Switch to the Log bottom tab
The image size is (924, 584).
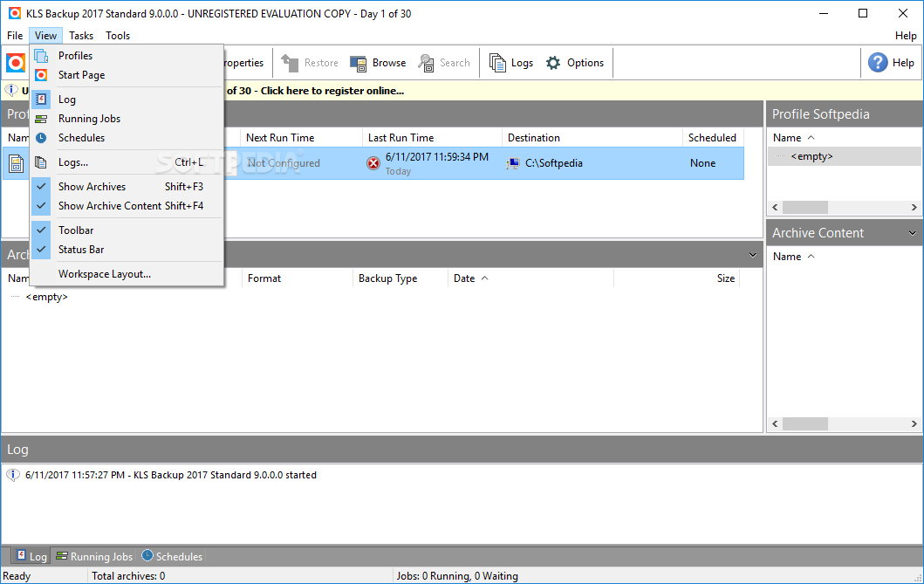(31, 556)
